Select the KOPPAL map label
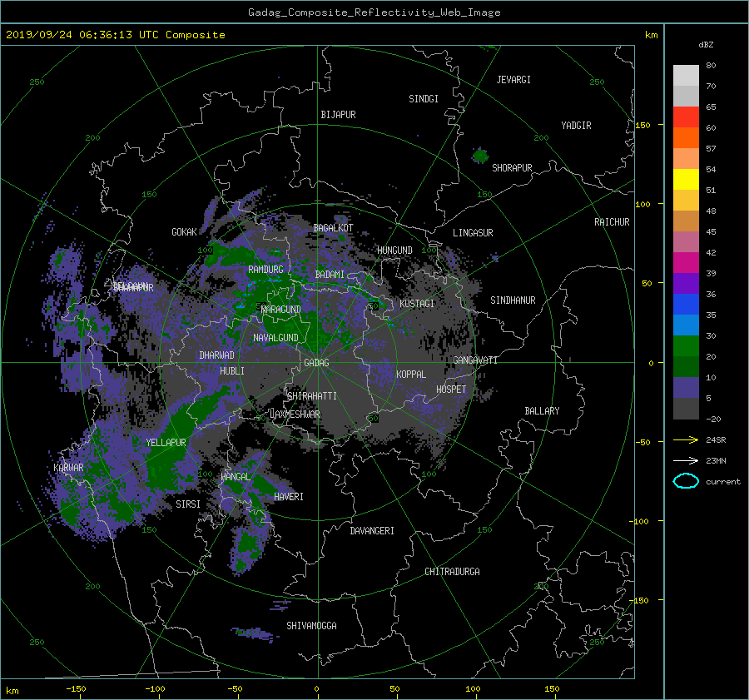The image size is (749, 700). point(411,375)
